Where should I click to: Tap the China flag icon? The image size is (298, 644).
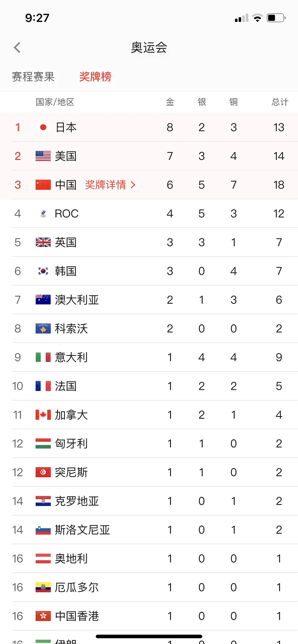pos(43,185)
